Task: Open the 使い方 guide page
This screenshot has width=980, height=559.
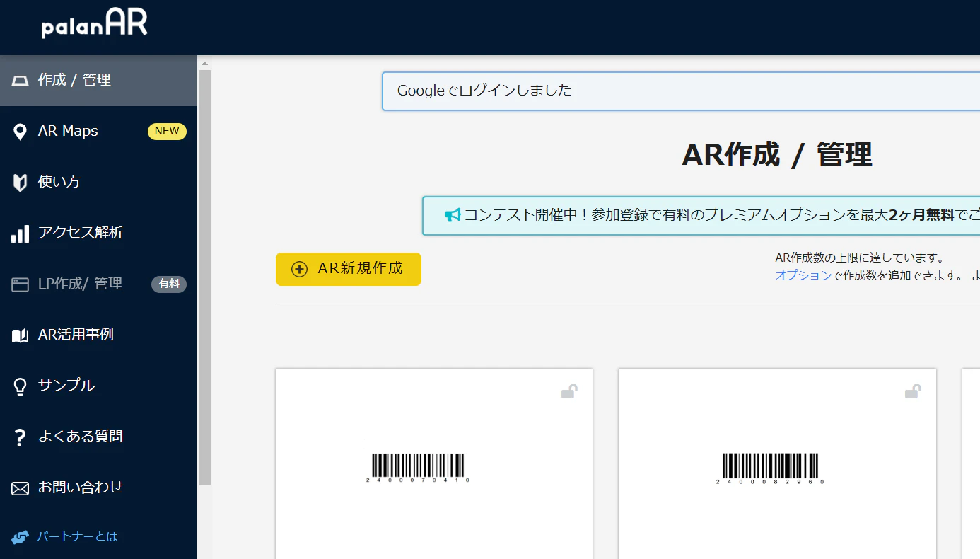Action: [98, 183]
